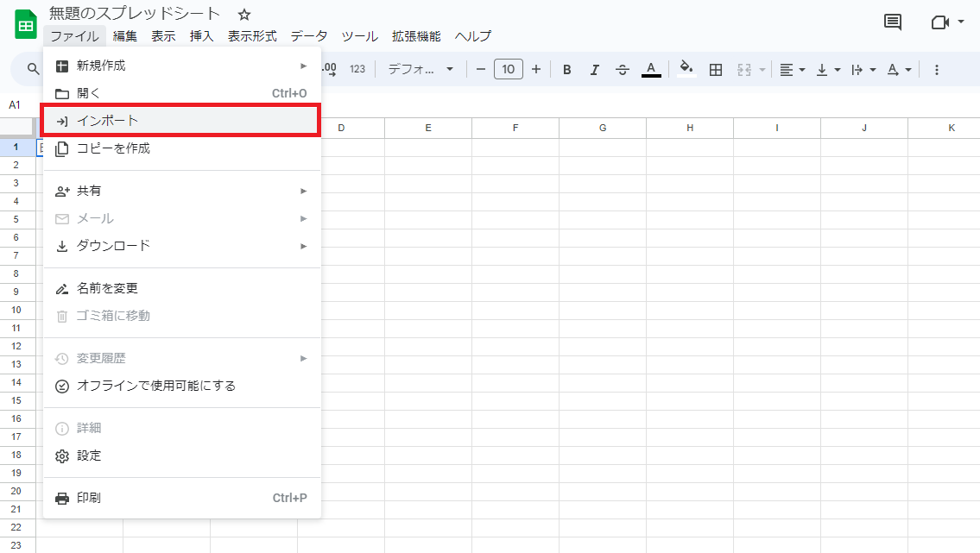Open the データ menu
Image resolution: width=980 pixels, height=553 pixels.
[x=308, y=36]
